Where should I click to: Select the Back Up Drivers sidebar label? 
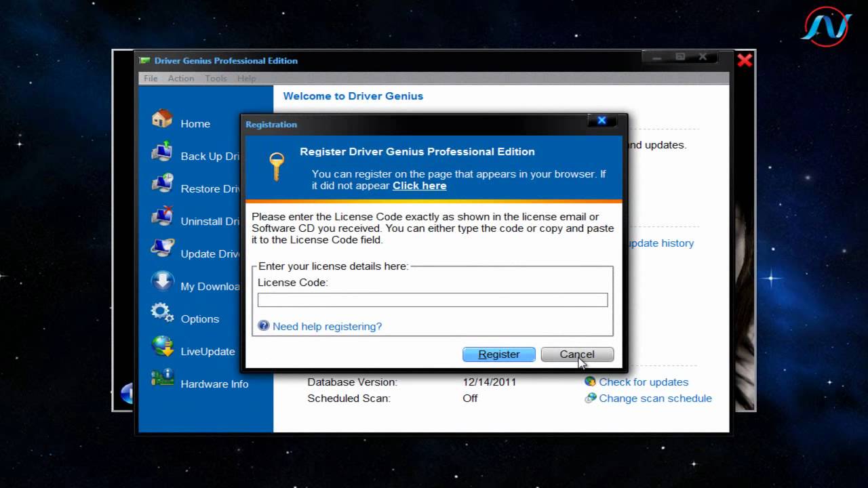210,157
